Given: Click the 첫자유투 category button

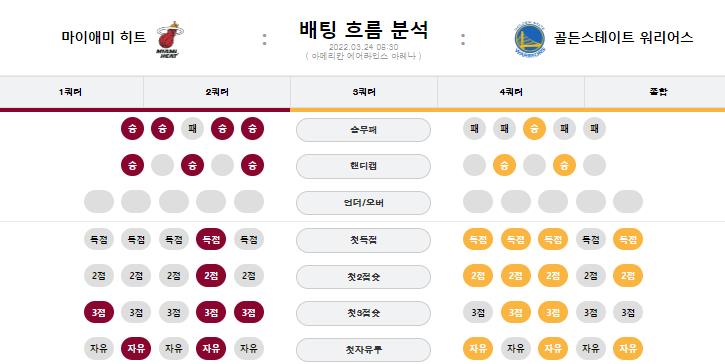Looking at the screenshot, I should coord(363,350).
